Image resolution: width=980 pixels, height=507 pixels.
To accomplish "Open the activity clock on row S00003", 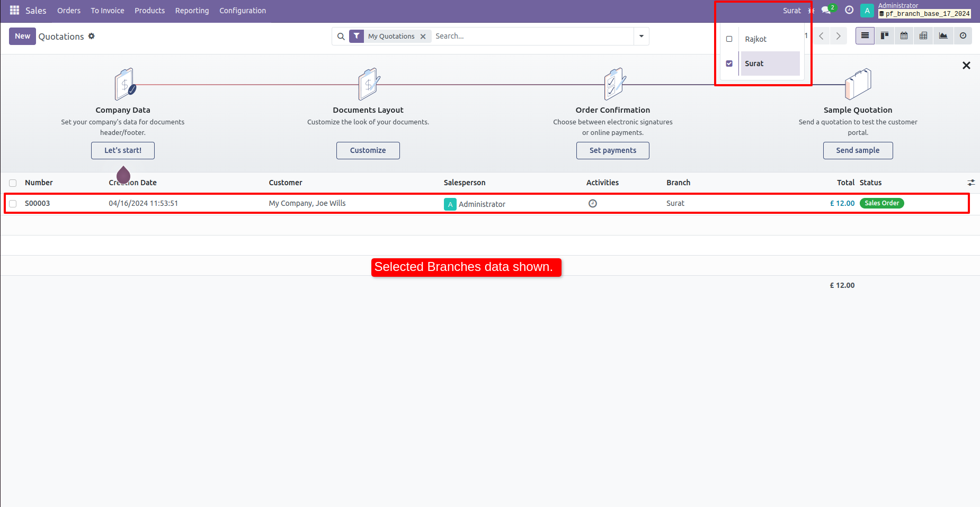I will click(x=593, y=203).
